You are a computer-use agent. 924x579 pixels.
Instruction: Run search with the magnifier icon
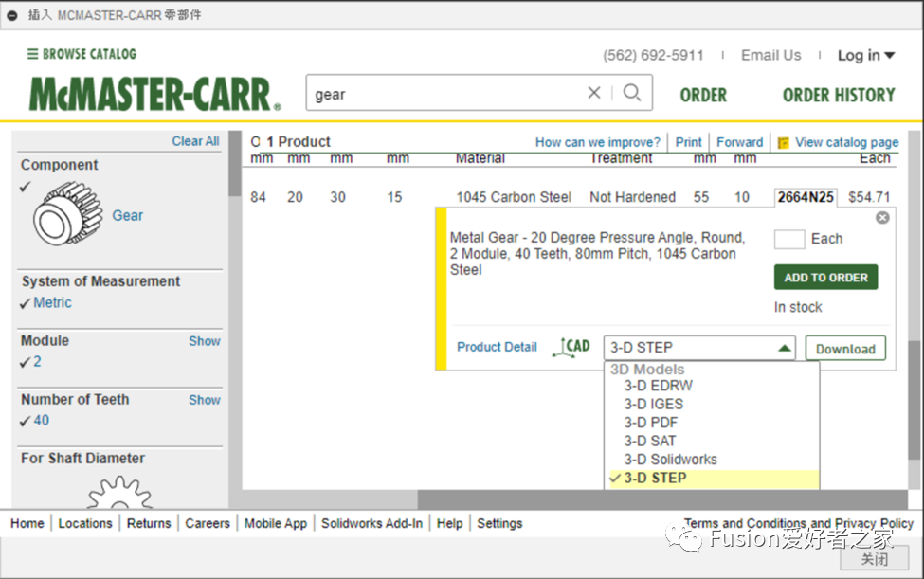coord(632,93)
